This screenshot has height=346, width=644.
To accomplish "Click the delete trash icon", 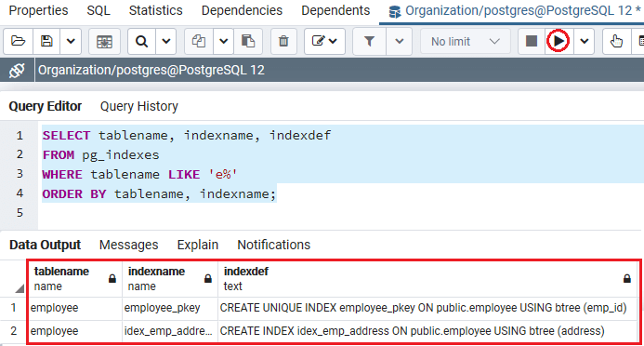I will [x=283, y=41].
